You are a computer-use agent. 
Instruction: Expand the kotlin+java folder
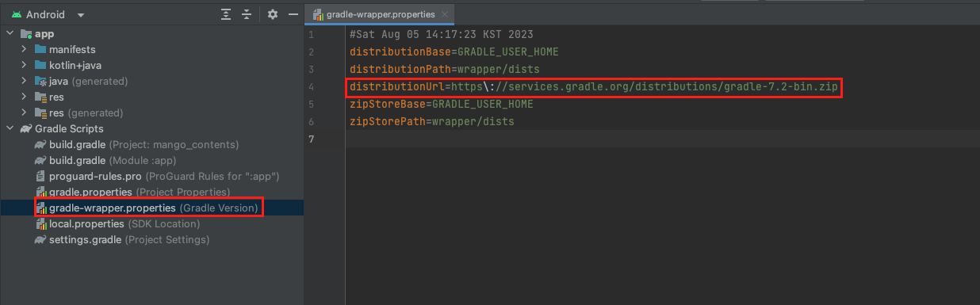coord(25,65)
